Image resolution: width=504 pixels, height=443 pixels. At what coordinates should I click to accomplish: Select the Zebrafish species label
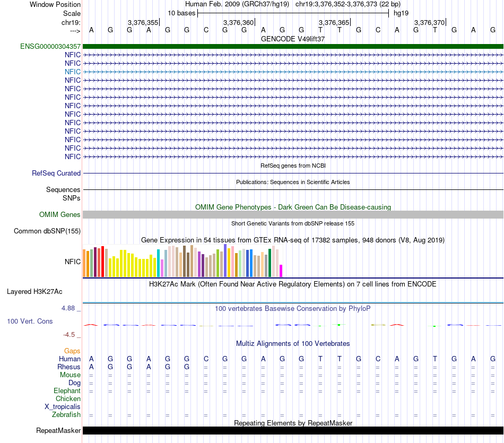(x=67, y=414)
